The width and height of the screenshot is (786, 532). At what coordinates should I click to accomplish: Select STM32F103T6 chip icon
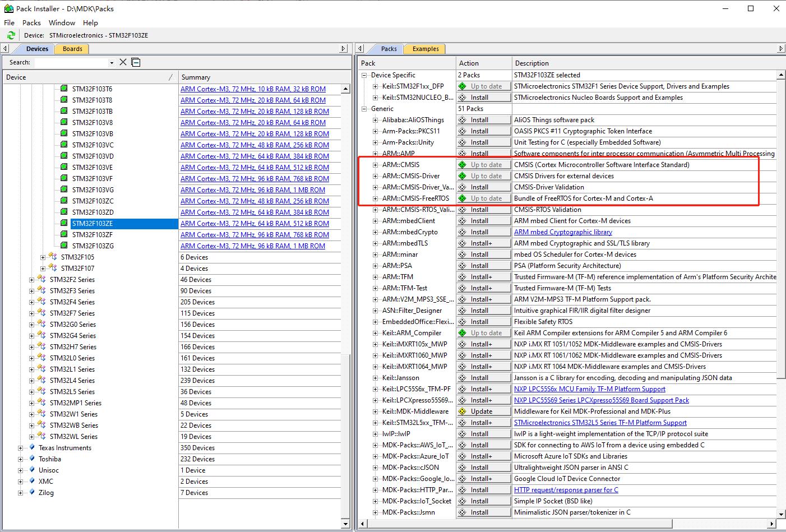[x=64, y=89]
